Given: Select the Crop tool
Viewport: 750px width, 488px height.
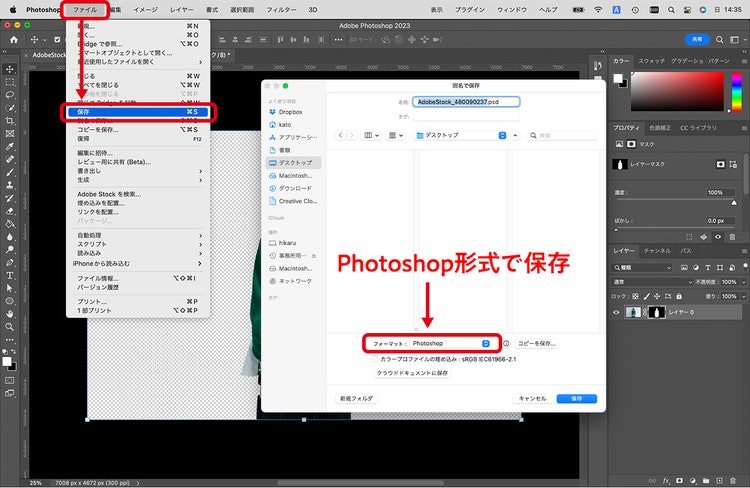Looking at the screenshot, I should (10, 121).
